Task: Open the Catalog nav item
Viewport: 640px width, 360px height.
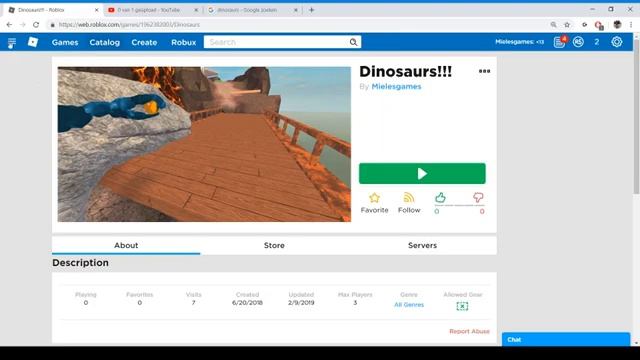Action: (x=104, y=42)
